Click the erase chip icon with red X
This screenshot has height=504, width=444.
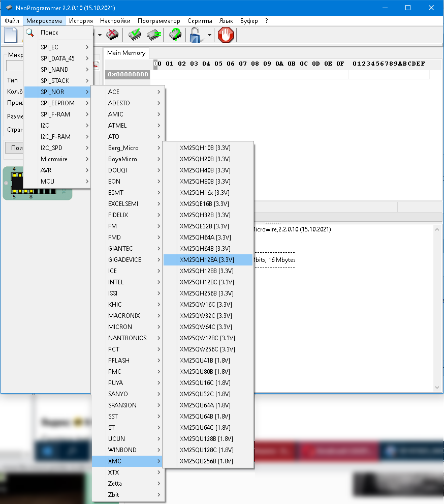[112, 35]
